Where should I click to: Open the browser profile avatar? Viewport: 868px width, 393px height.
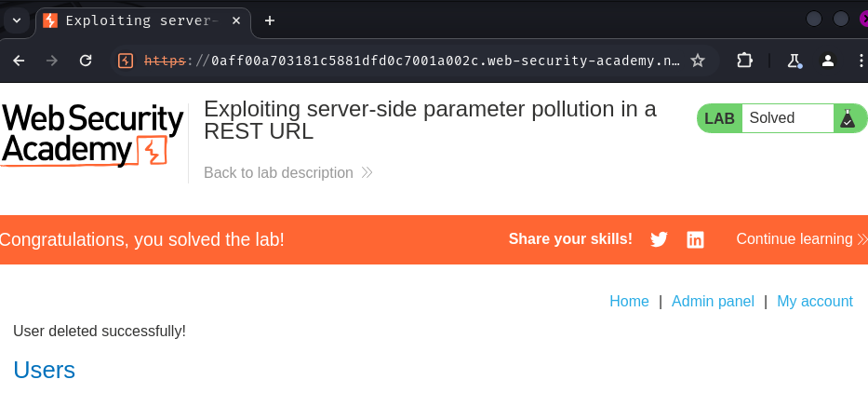(828, 61)
